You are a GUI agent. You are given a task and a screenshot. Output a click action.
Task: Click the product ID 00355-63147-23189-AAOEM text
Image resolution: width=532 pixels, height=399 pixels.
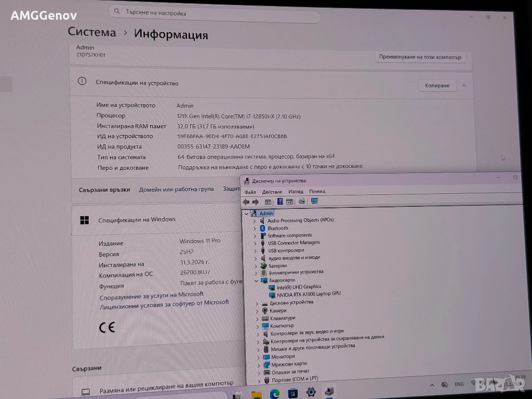tap(214, 147)
